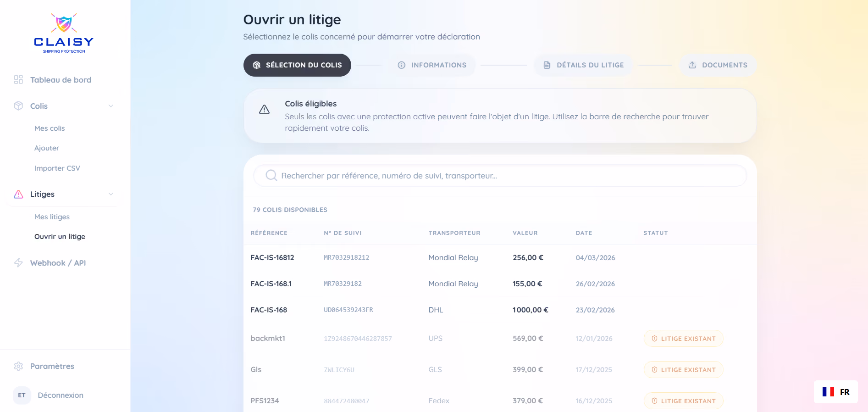Screen dimensions: 868x412
Task: Click the ET user avatar
Action: 22,395
